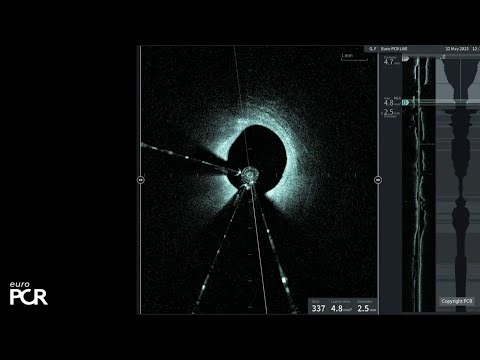
Task: Click the longitudinal L-mode vessel view
Action: pos(419,184)
